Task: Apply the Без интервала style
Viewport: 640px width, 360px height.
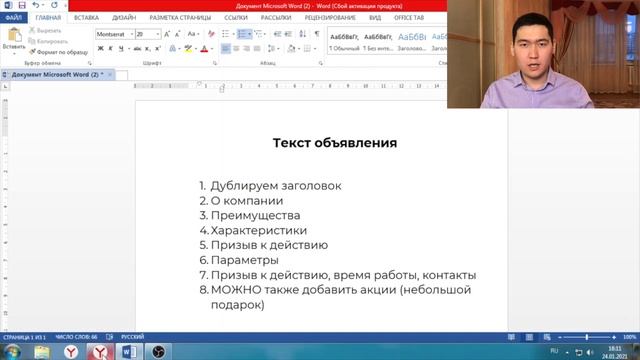Action: pos(378,41)
